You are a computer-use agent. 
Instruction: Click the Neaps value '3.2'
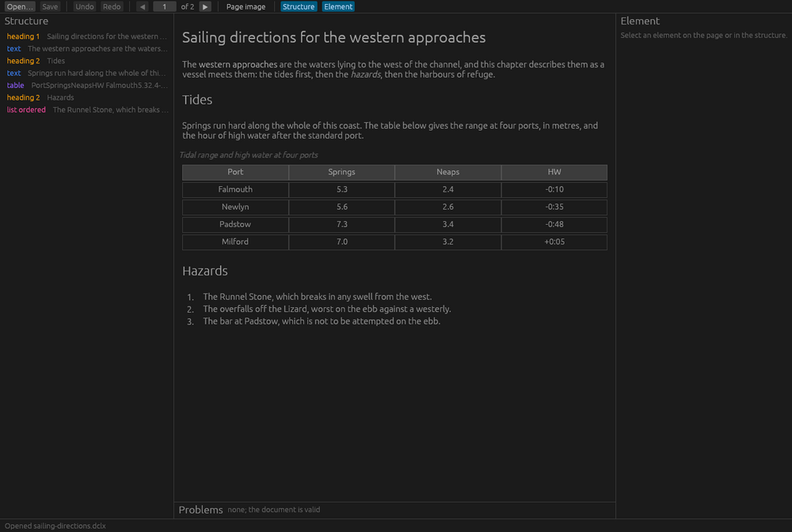pyautogui.click(x=448, y=241)
